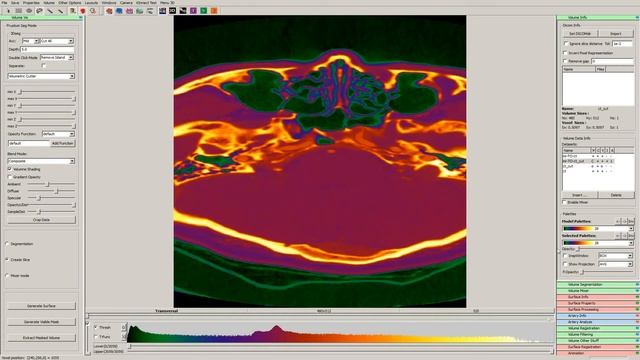
Task: Click the Add Function button
Action: tap(63, 144)
